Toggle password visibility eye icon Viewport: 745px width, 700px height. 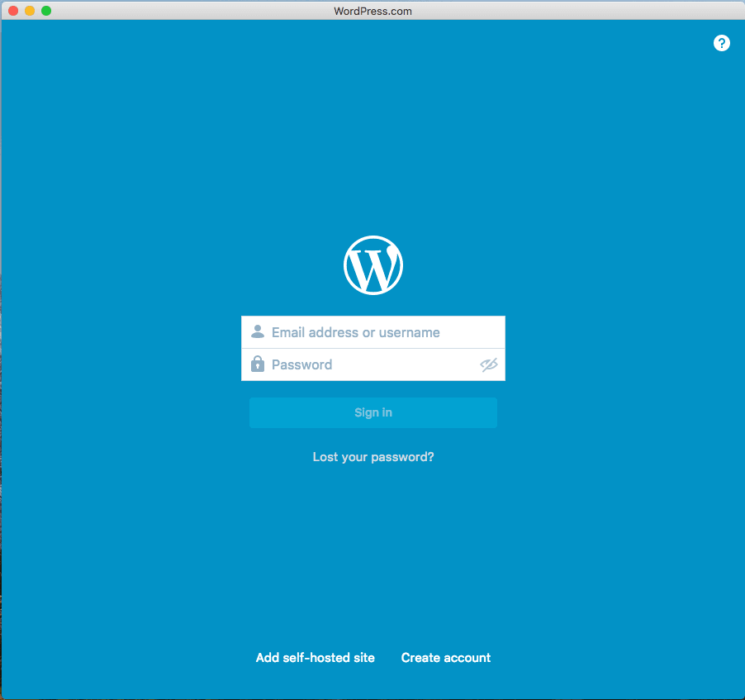coord(488,364)
